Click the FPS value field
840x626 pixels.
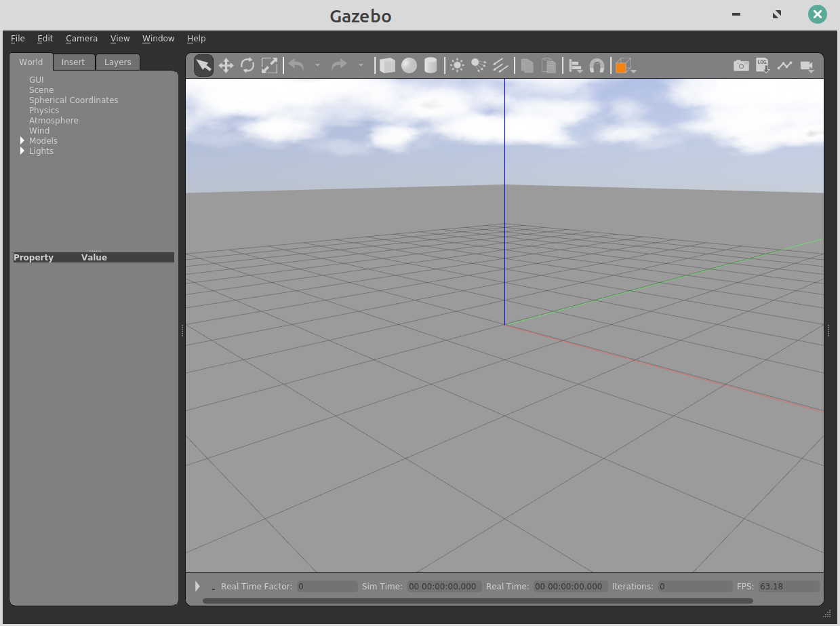(788, 586)
